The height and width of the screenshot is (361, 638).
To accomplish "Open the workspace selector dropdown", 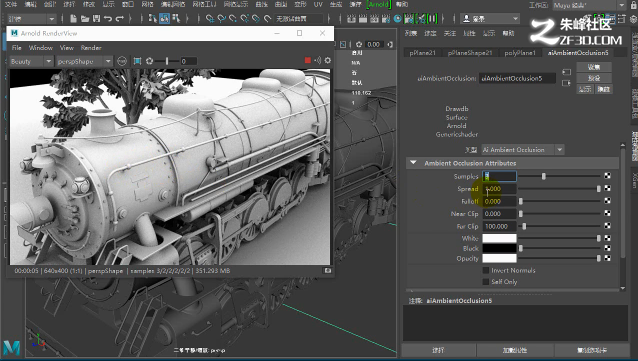I will 589,5.
